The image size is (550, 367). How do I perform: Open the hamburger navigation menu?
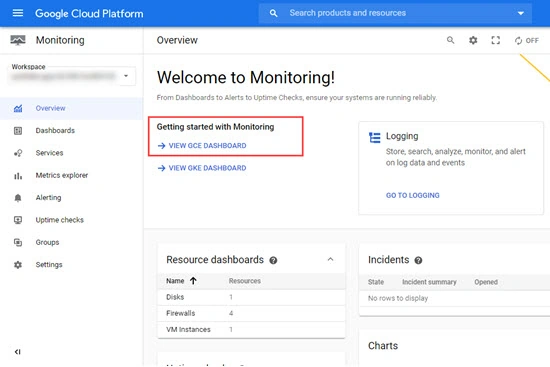pos(18,13)
